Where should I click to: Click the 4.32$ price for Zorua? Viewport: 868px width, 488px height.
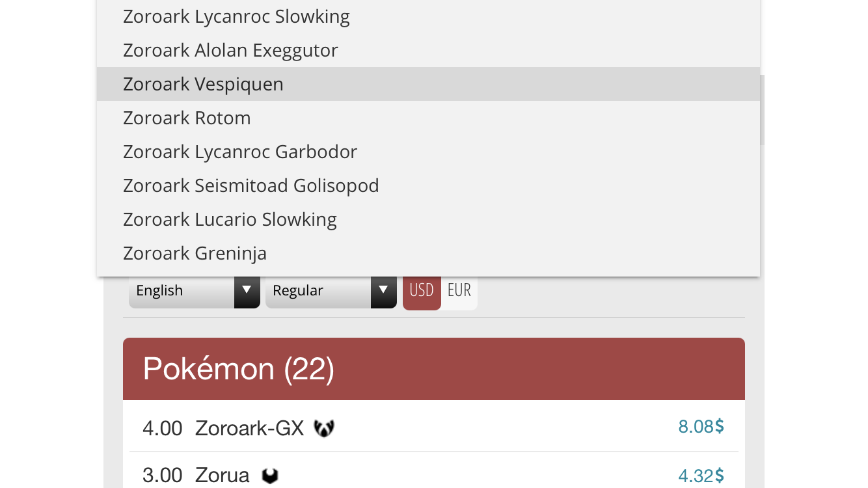click(x=701, y=476)
